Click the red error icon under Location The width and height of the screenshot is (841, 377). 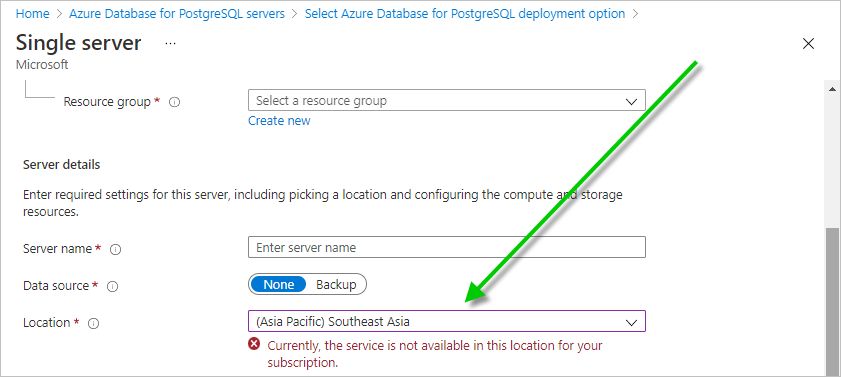click(254, 344)
